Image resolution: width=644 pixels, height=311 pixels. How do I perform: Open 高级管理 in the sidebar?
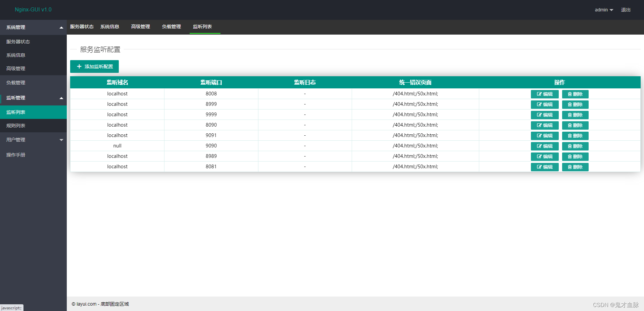click(33, 69)
